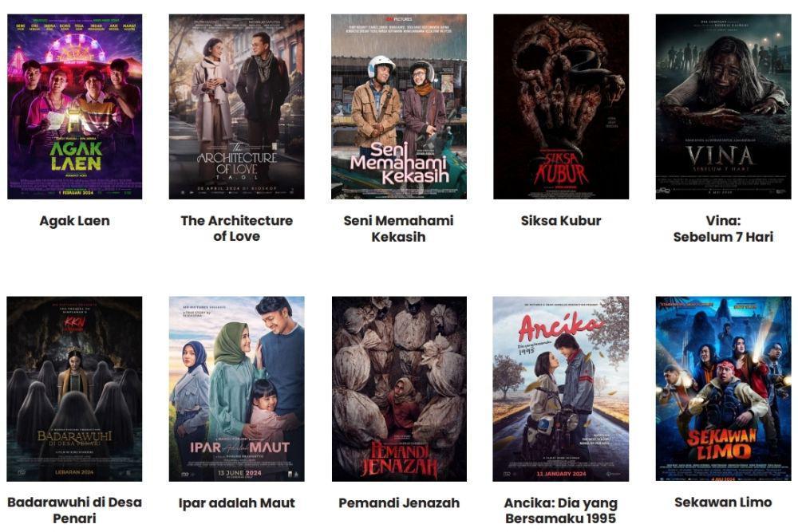This screenshot has width=798, height=532.
Task: Open the Agak Laen movie poster
Action: (75, 106)
